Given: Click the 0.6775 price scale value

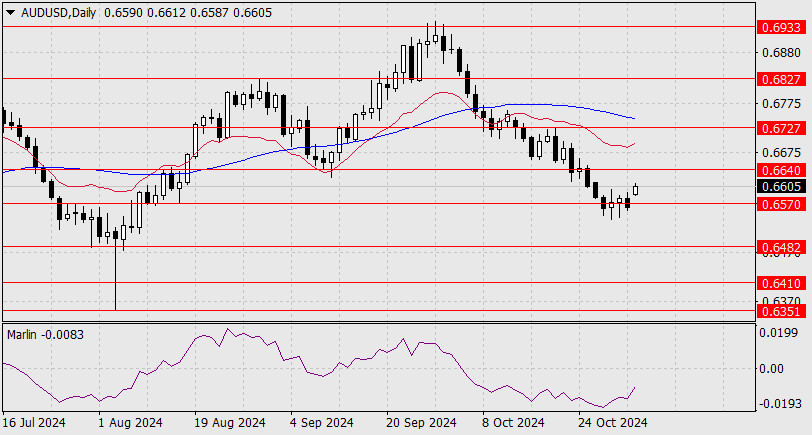Looking at the screenshot, I should pyautogui.click(x=781, y=104).
